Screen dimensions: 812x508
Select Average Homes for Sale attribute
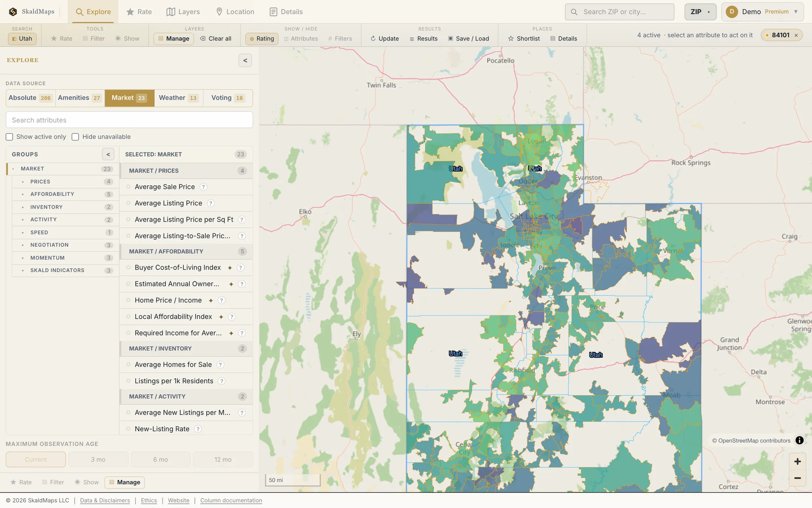click(x=186, y=365)
